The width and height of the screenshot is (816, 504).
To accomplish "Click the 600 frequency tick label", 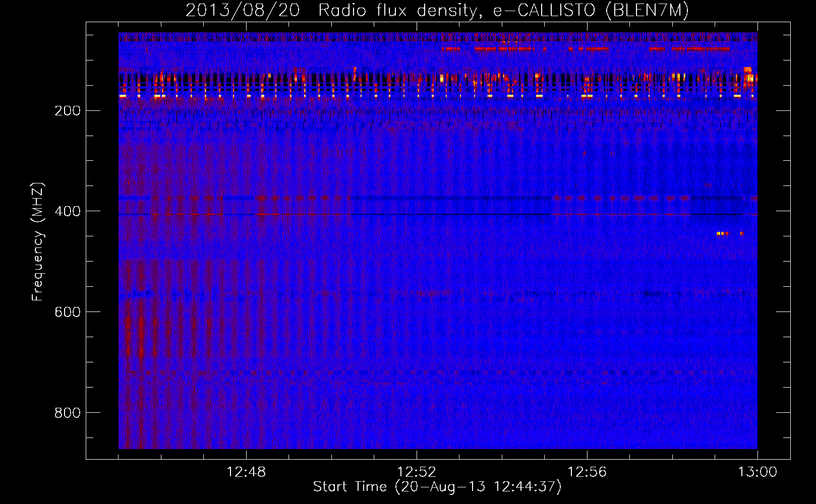I will (67, 312).
